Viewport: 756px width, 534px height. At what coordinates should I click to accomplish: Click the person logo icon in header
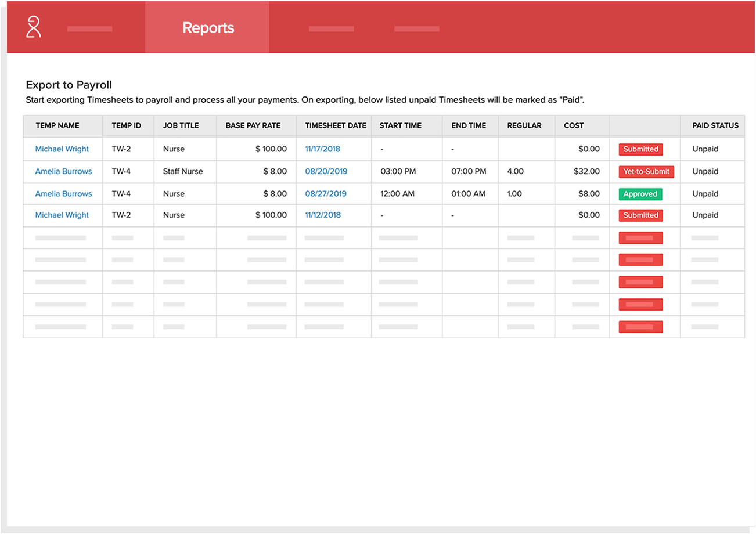coord(34,27)
